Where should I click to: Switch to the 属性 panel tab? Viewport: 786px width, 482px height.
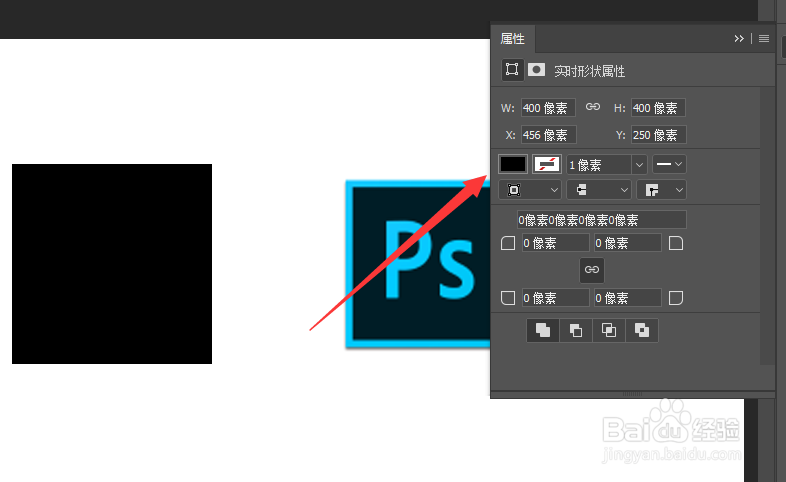point(512,39)
